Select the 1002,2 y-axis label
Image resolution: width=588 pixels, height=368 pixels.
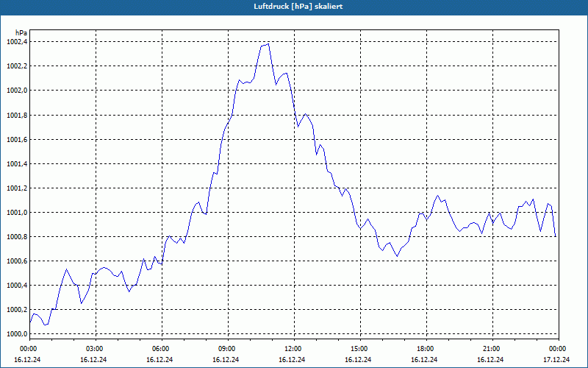click(17, 66)
